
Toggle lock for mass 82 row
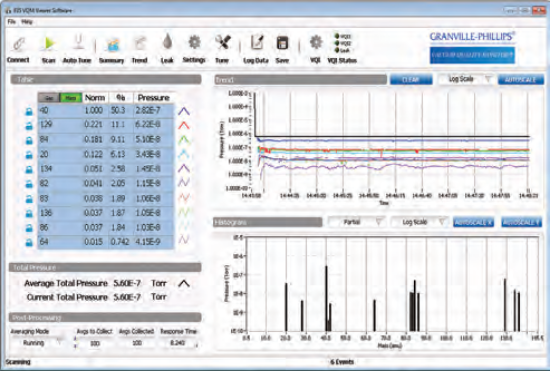[29, 184]
